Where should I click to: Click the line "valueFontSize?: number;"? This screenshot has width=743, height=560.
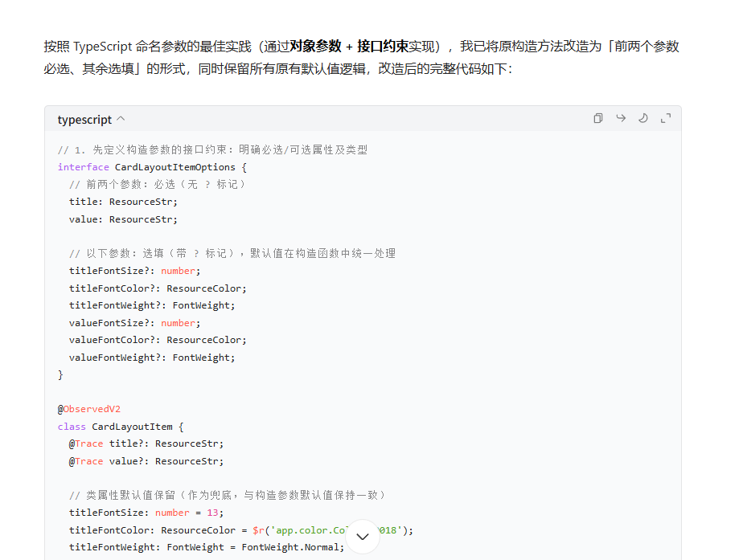tap(134, 323)
